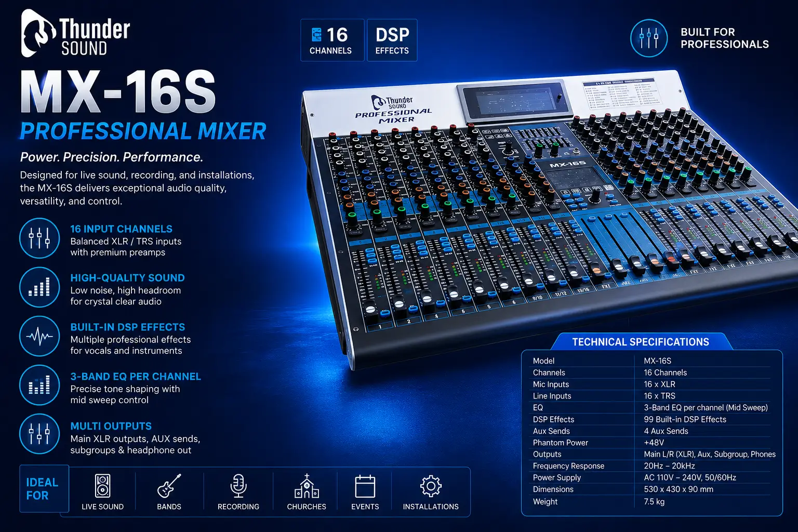The height and width of the screenshot is (532, 798).
Task: Select the Recording microphone icon
Action: coord(238,486)
